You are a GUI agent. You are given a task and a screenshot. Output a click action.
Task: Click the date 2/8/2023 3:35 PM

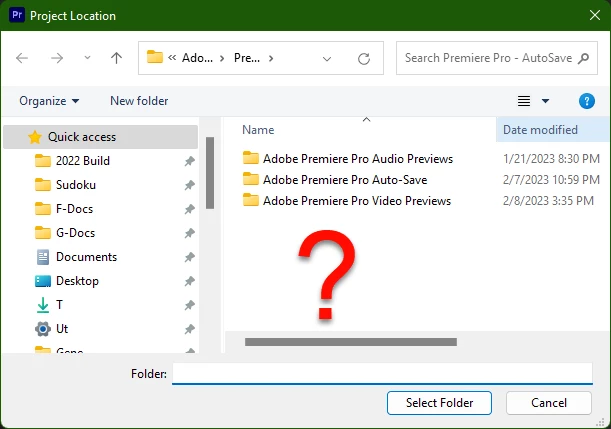point(548,201)
